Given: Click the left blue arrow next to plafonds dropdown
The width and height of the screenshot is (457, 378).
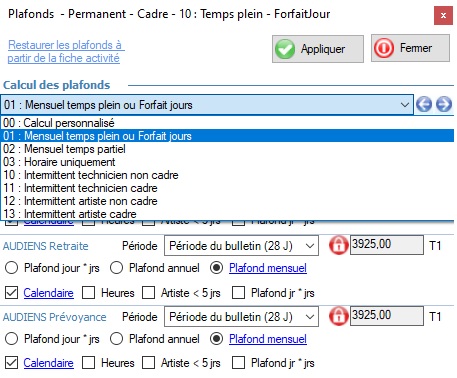Looking at the screenshot, I should coord(424,105).
